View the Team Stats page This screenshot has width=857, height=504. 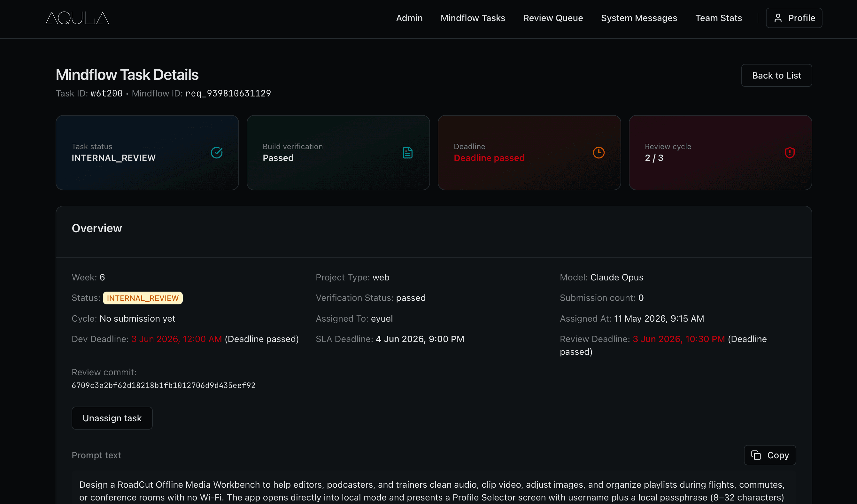click(x=719, y=18)
